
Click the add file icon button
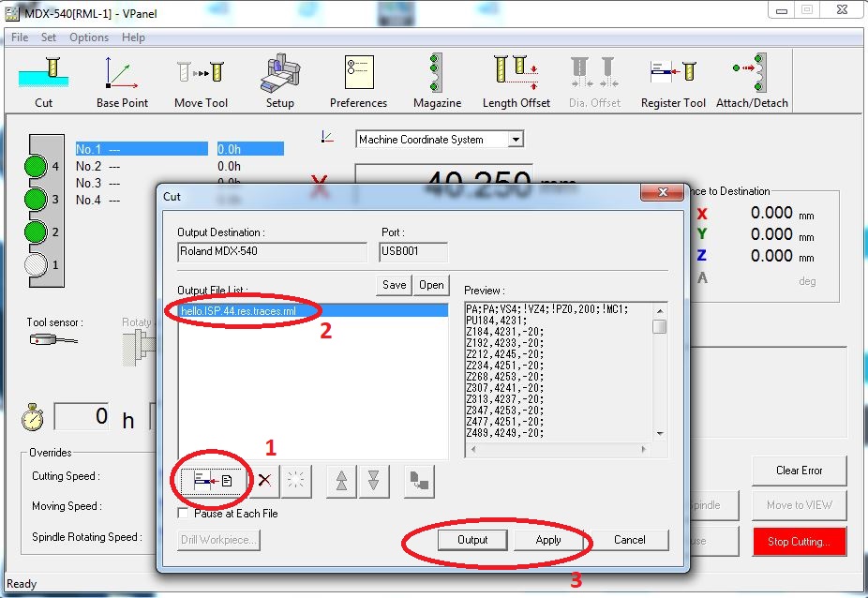[213, 481]
